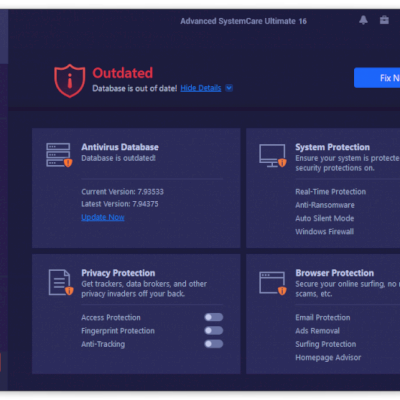Click the Browser Protection window icon

273,283
